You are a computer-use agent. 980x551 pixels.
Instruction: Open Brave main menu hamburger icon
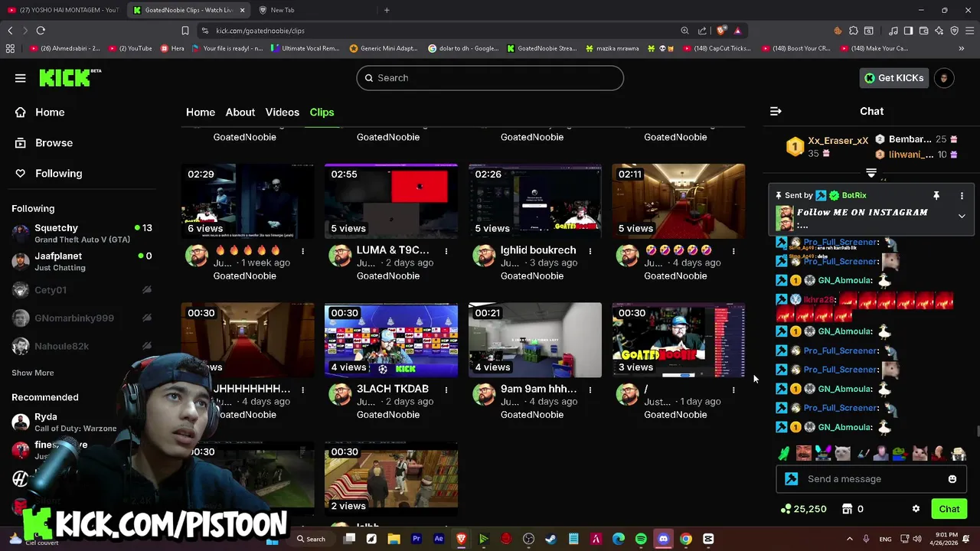[969, 31]
